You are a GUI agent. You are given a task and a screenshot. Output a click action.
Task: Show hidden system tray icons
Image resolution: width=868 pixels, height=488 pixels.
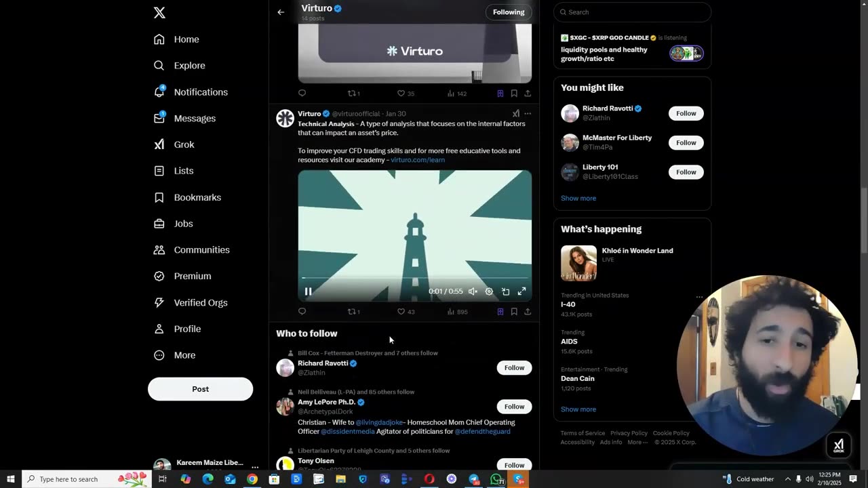787,479
